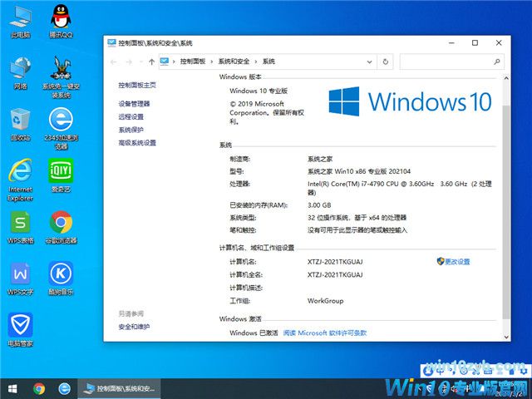
Task: Click the Windows 10 专业版 edition text
Action: [259, 91]
